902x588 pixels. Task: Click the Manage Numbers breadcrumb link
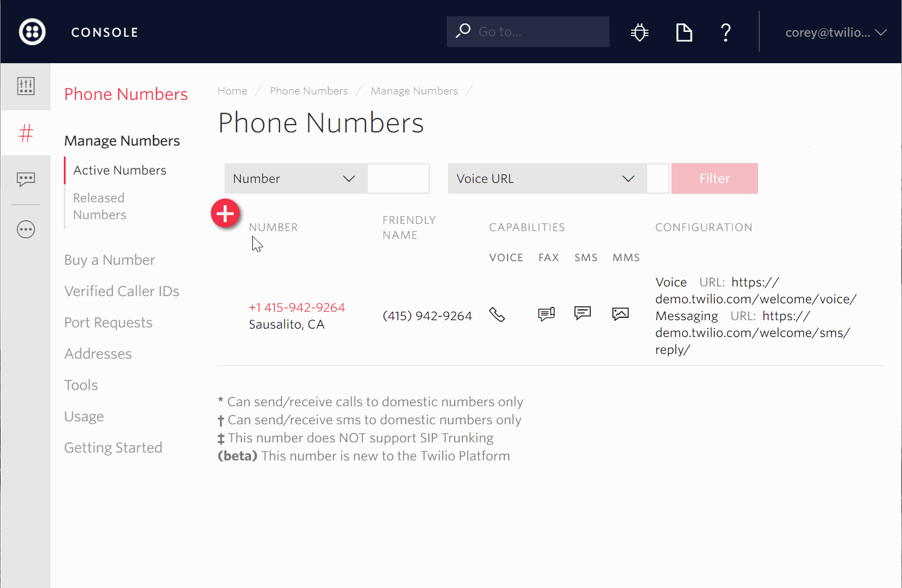414,91
